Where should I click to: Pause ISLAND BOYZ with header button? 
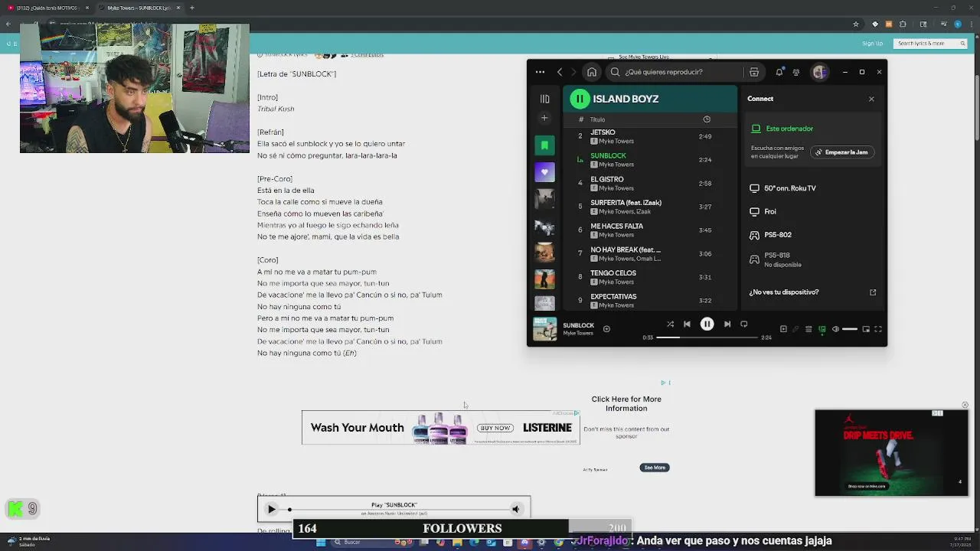(x=580, y=99)
